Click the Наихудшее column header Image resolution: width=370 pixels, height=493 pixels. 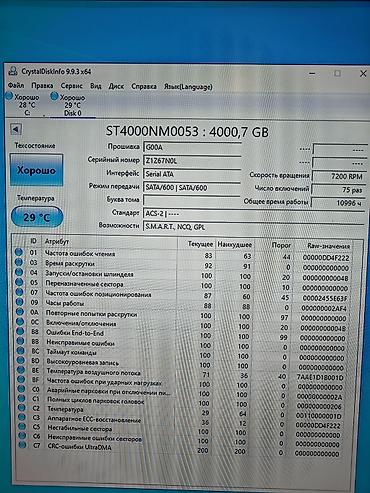click(234, 245)
